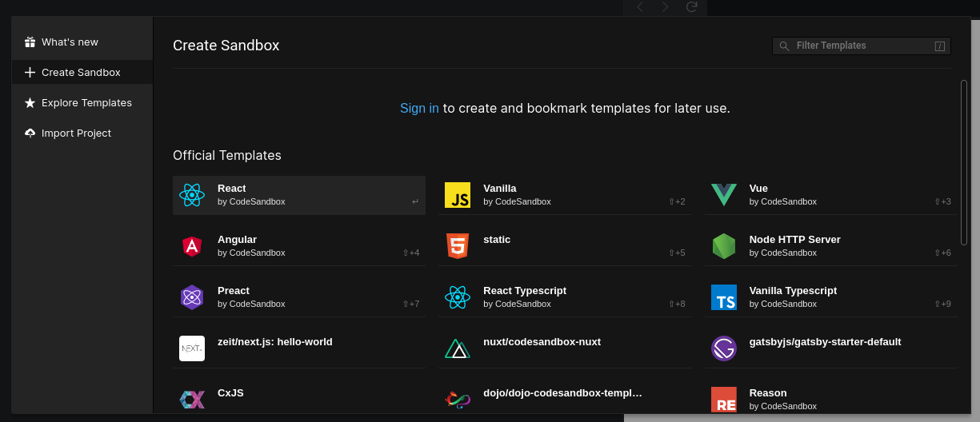Click the React Typescript atom icon
The height and width of the screenshot is (422, 980).
point(458,297)
